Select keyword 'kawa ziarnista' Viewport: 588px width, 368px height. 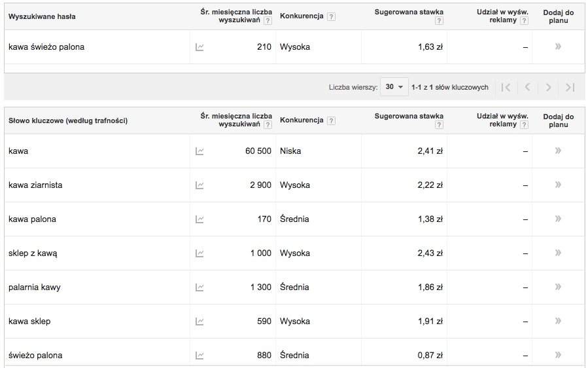pos(35,185)
